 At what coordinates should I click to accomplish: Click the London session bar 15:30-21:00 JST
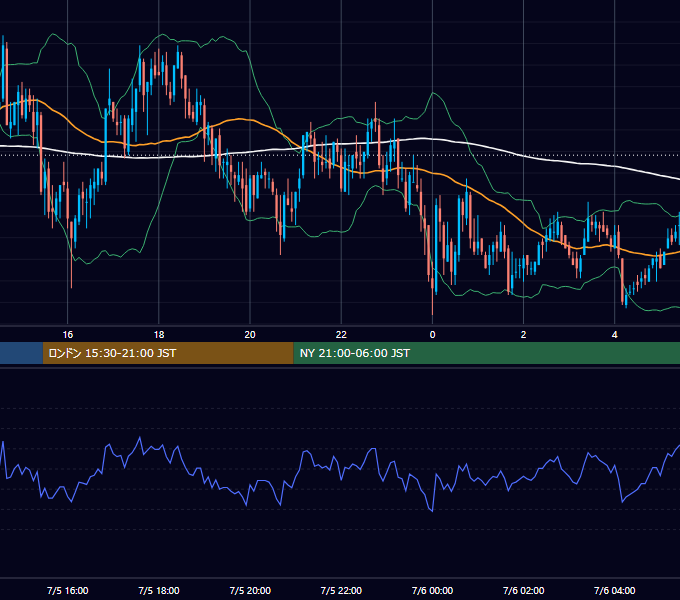click(168, 353)
